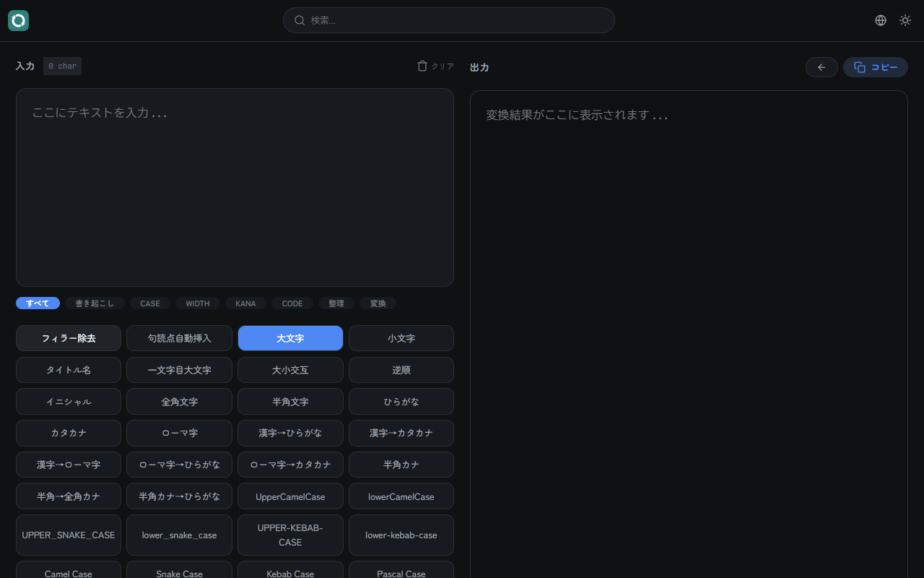Viewport: 924px width, 578px height.
Task: Apply 半角文字 conversion
Action: click(290, 402)
